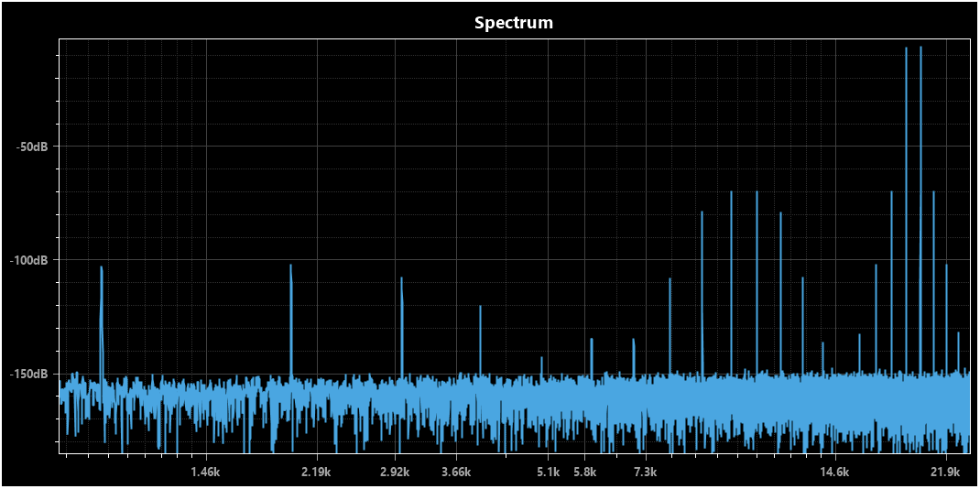The height and width of the screenshot is (489, 980).
Task: Click the 21.9k frequency label
Action: (x=947, y=472)
